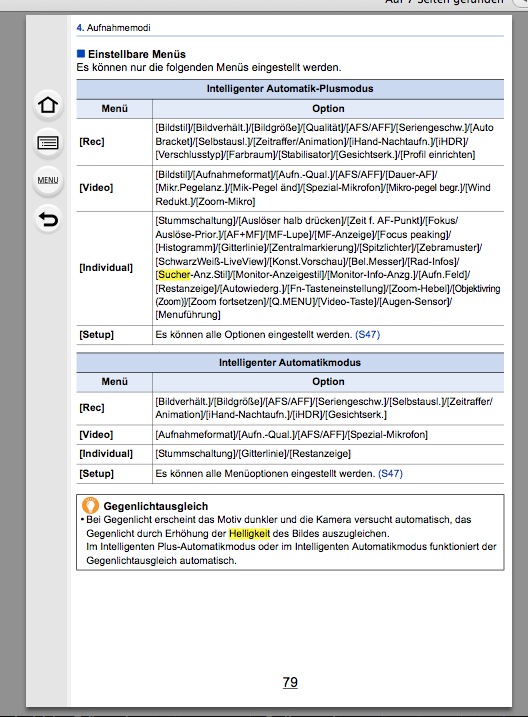The image size is (528, 717).
Task: Click the sentence 'Es können nur die folgenden Menüs eingestellt werden.'
Action: [209, 67]
